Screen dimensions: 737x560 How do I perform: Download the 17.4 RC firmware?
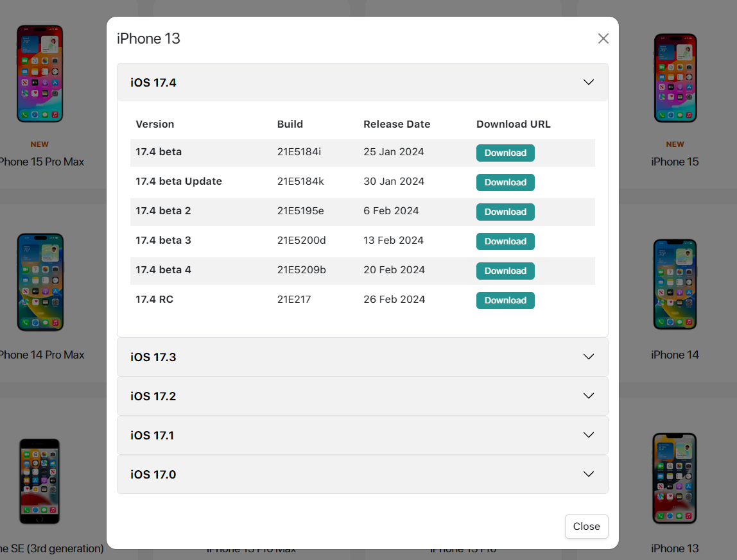click(x=505, y=301)
